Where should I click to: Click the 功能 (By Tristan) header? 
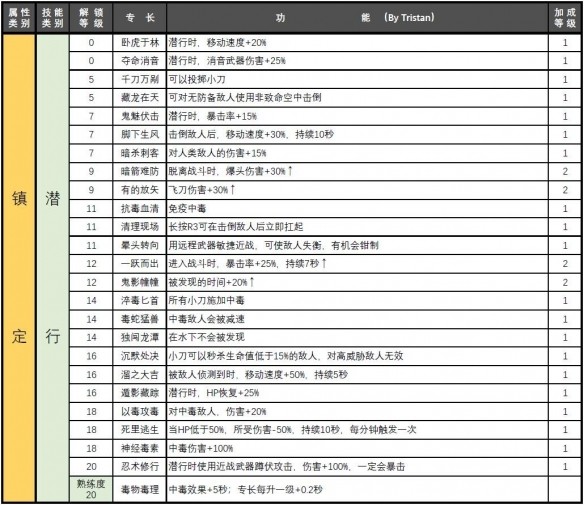tap(358, 18)
